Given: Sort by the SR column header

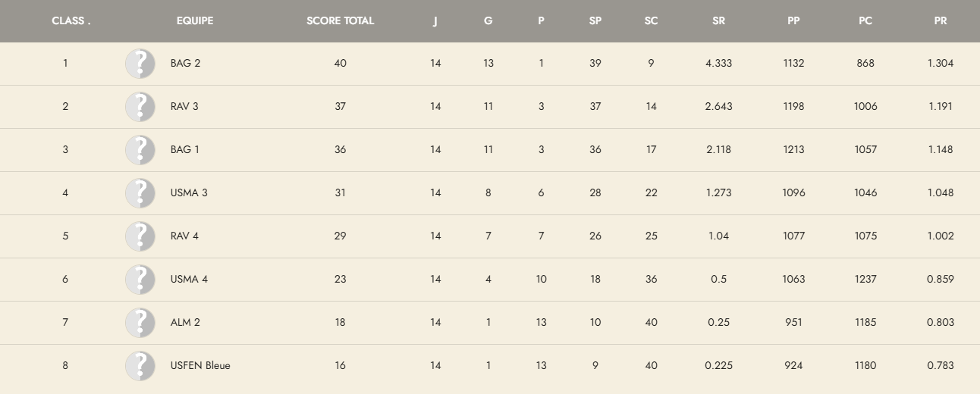Looking at the screenshot, I should pos(718,21).
